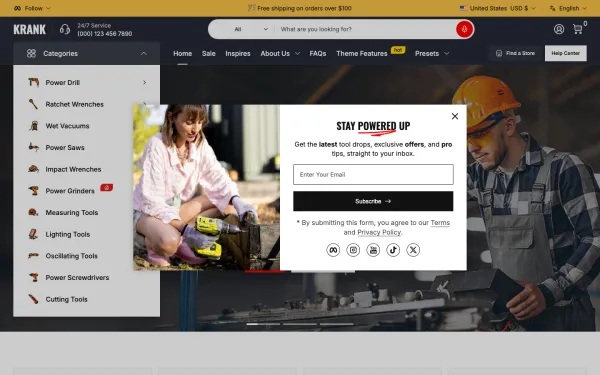Select the second hero slide indicator

click(x=300, y=324)
